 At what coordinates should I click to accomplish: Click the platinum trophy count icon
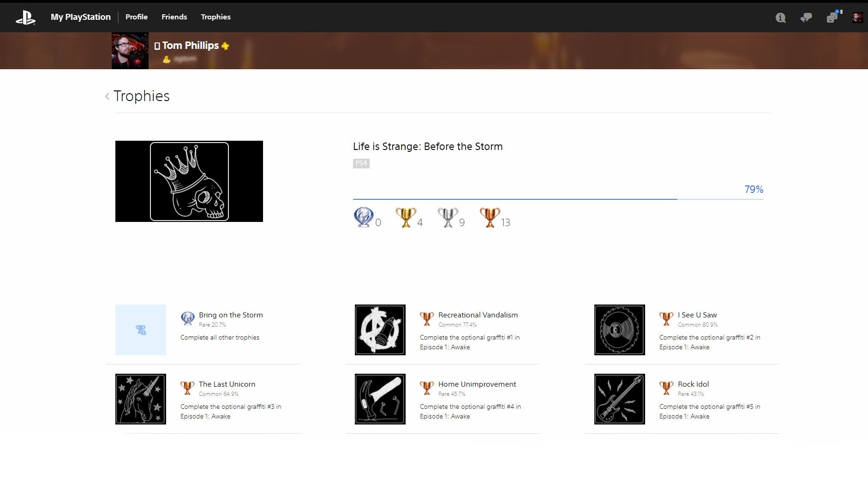(364, 217)
